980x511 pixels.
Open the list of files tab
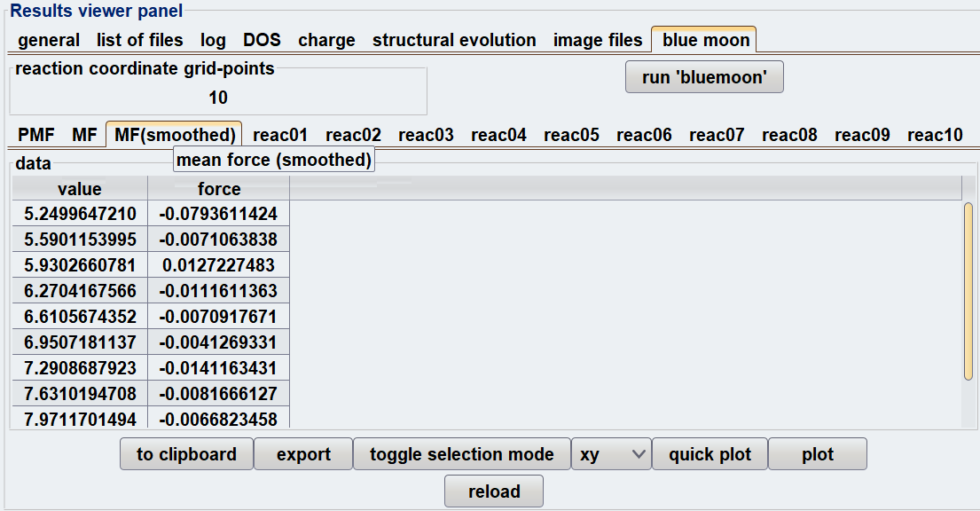point(140,40)
